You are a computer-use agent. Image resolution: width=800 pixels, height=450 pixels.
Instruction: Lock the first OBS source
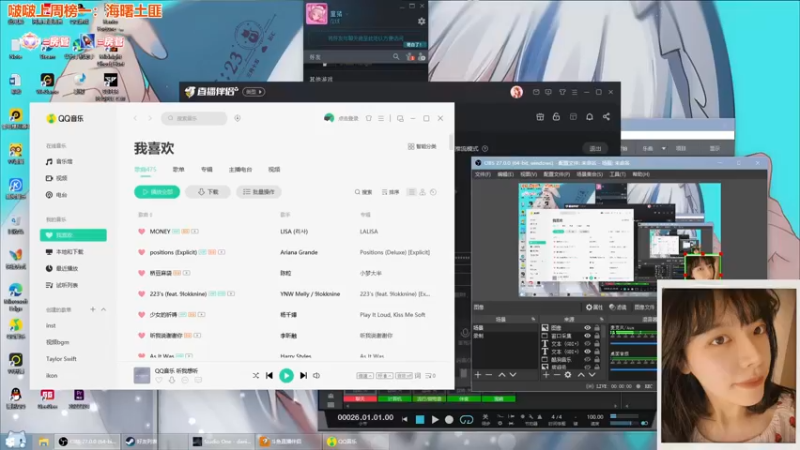pyautogui.click(x=597, y=328)
